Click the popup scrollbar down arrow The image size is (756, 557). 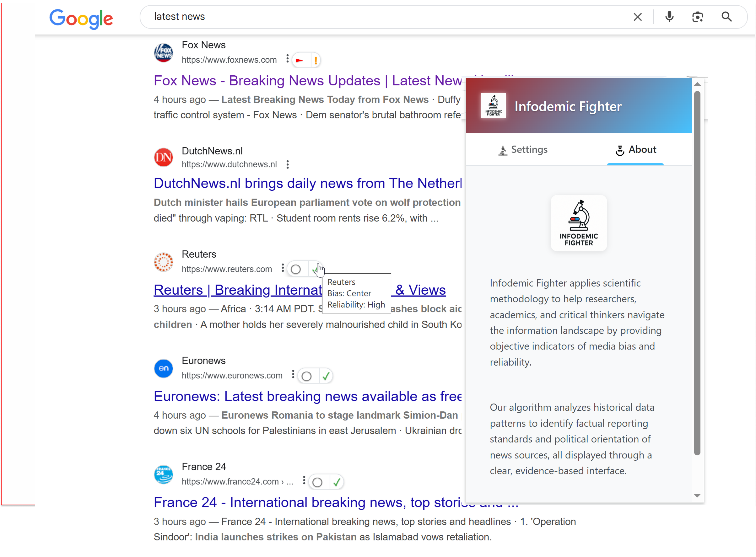tap(697, 495)
